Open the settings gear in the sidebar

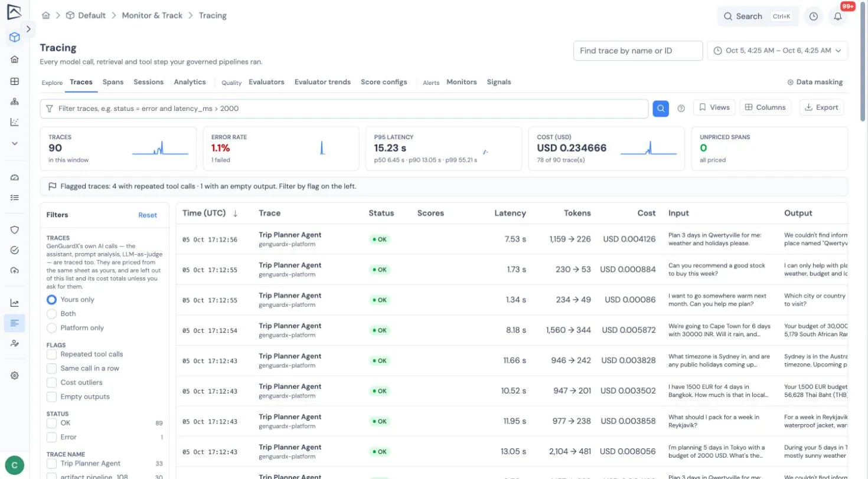point(15,376)
